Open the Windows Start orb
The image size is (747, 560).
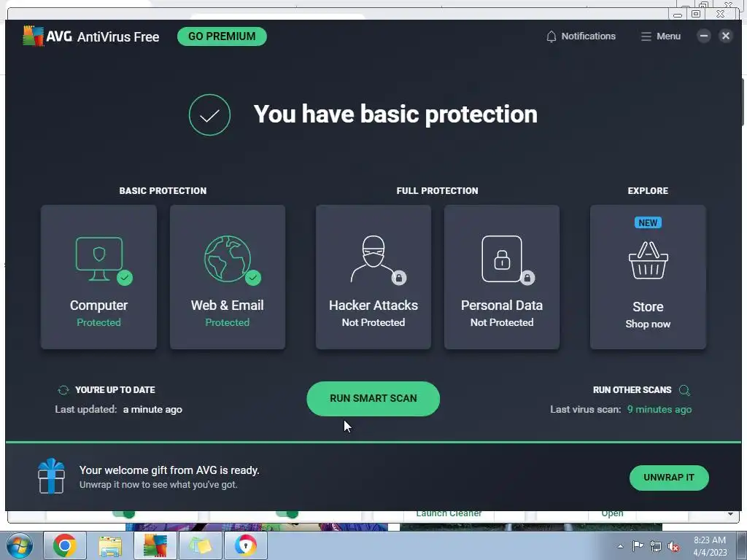[20, 545]
